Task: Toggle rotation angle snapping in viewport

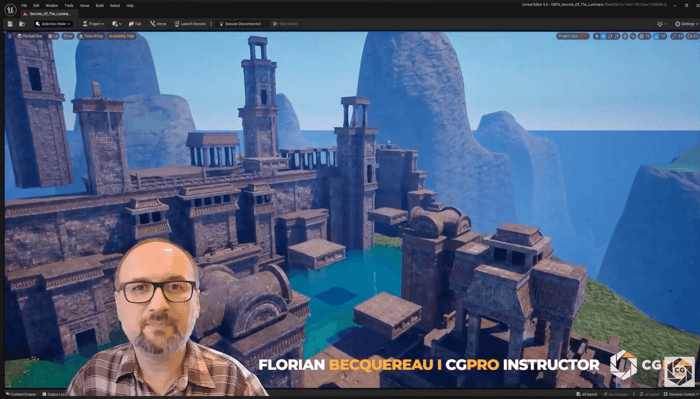Action: (x=660, y=36)
